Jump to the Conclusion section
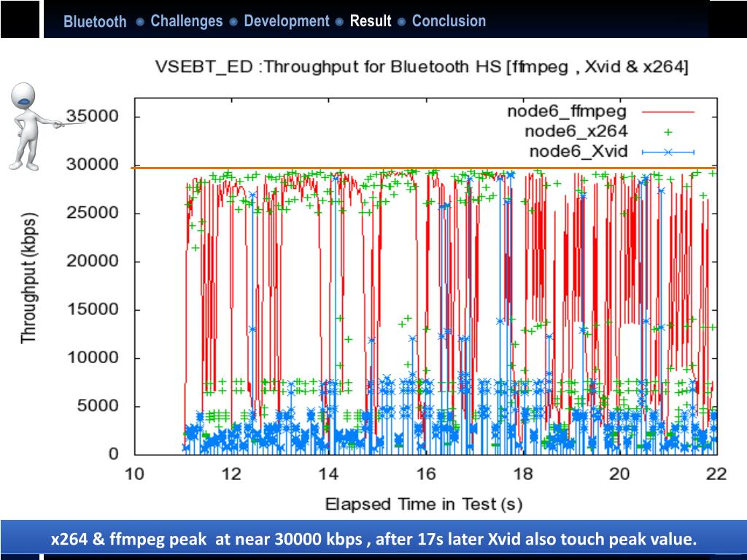Viewport: 747px width, 560px height. (x=449, y=21)
